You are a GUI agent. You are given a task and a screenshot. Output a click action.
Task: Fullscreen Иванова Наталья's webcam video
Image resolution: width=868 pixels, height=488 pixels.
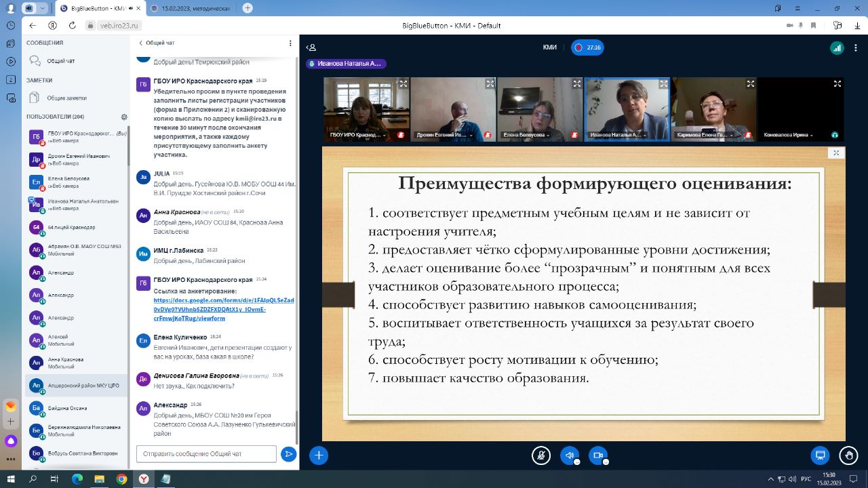coord(664,84)
